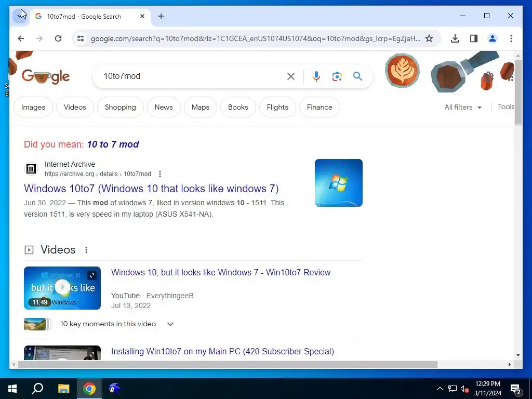The width and height of the screenshot is (532, 399).
Task: Bookmark this page with the star icon
Action: 429,38
